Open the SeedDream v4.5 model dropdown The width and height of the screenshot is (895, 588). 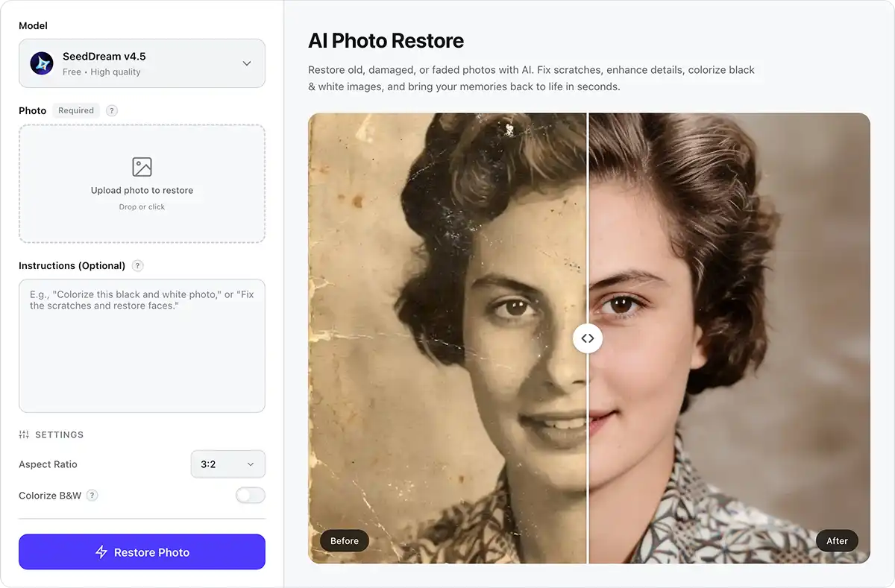click(142, 63)
